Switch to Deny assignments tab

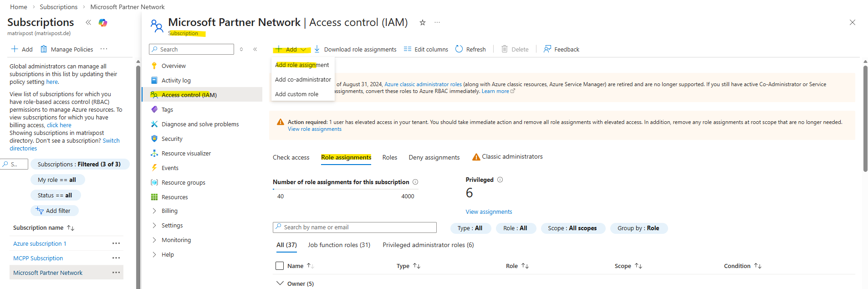pos(434,157)
